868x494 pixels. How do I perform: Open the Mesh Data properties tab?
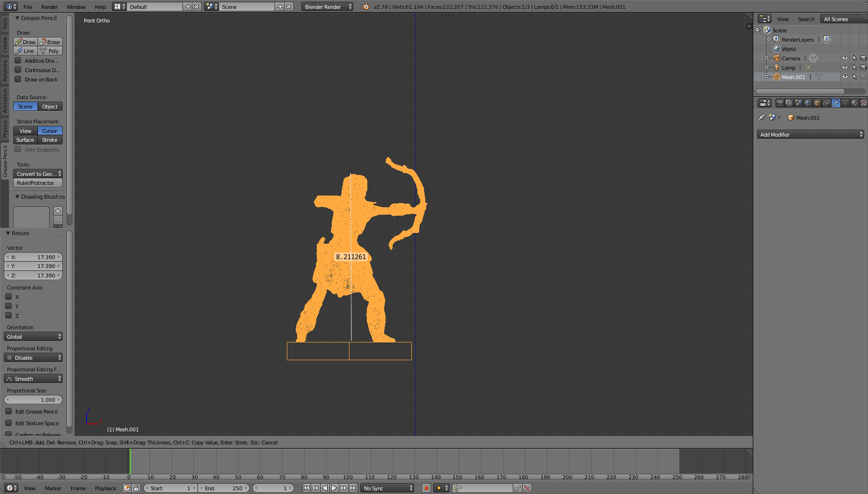(x=845, y=103)
